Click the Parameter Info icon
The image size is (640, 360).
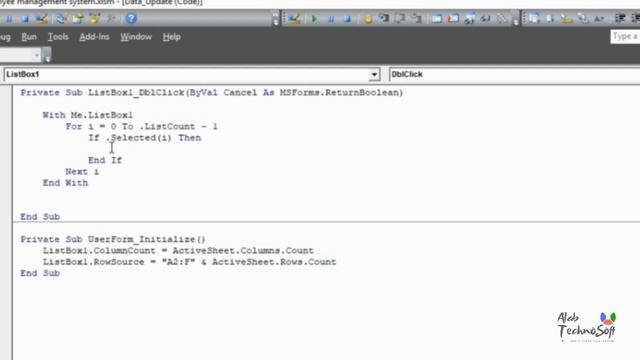click(583, 18)
